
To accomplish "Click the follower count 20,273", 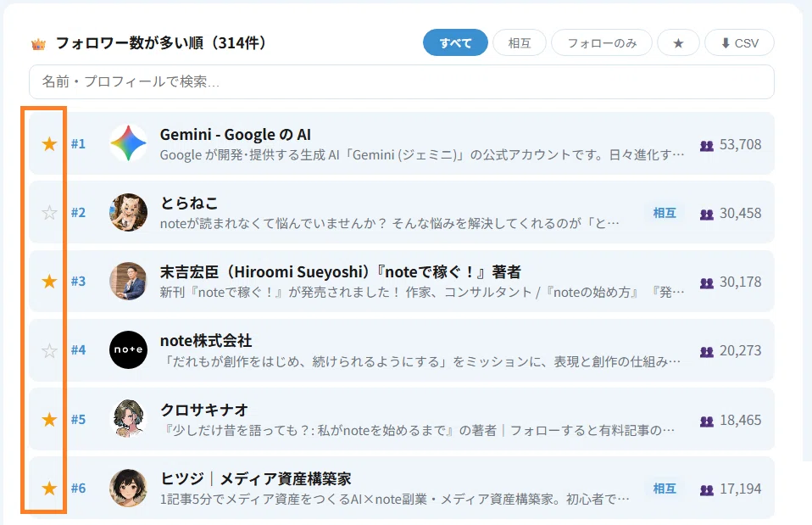I will [x=741, y=351].
